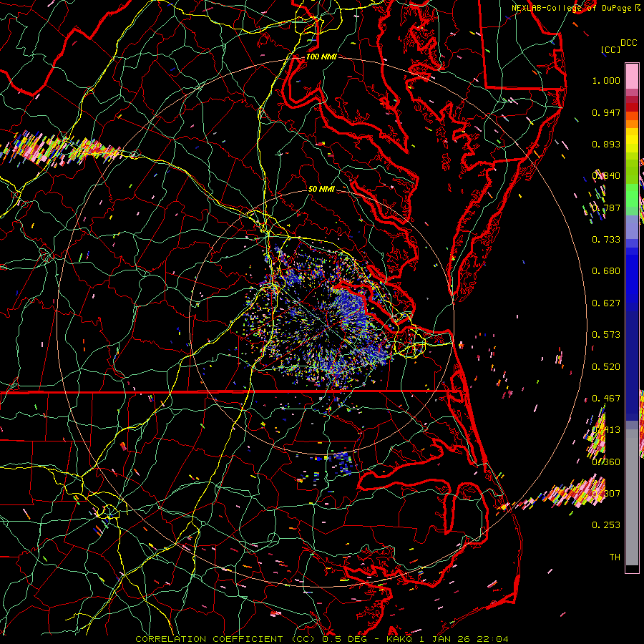Click the "22:04" timestamp in the caption
The height and width of the screenshot is (644, 644).
pos(494,639)
